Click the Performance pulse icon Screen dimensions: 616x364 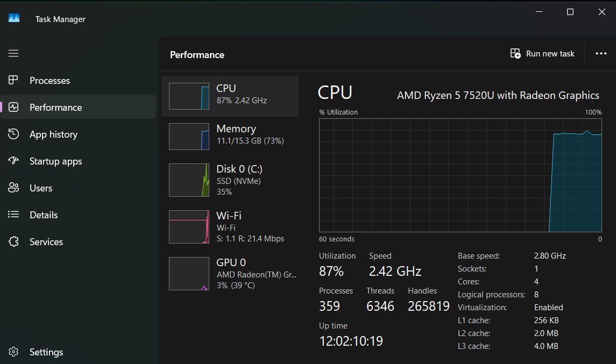(13, 107)
